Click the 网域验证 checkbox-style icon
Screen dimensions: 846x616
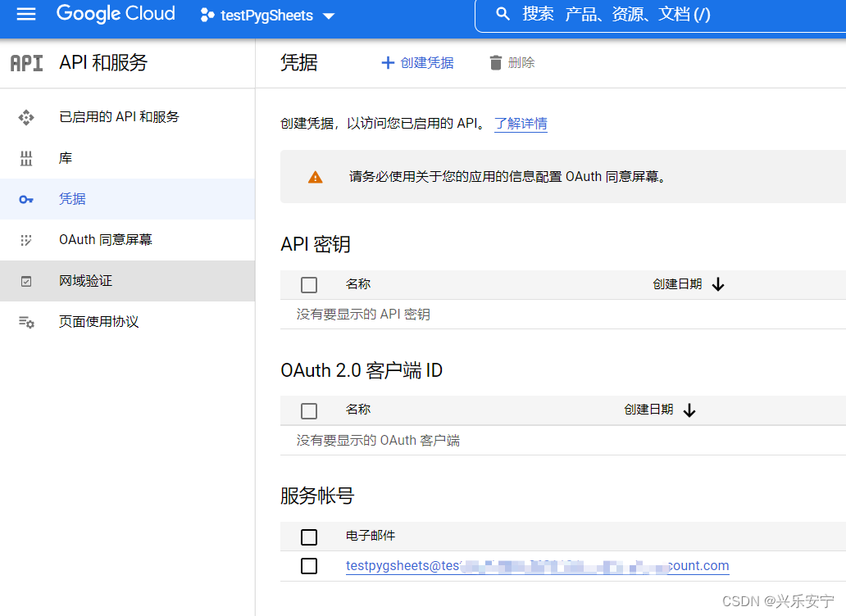coord(26,281)
